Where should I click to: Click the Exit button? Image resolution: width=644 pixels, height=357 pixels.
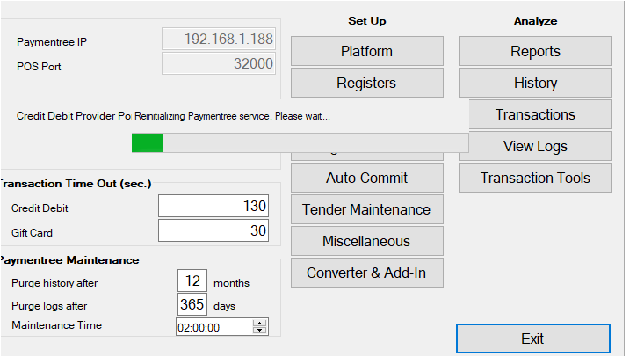click(x=533, y=339)
